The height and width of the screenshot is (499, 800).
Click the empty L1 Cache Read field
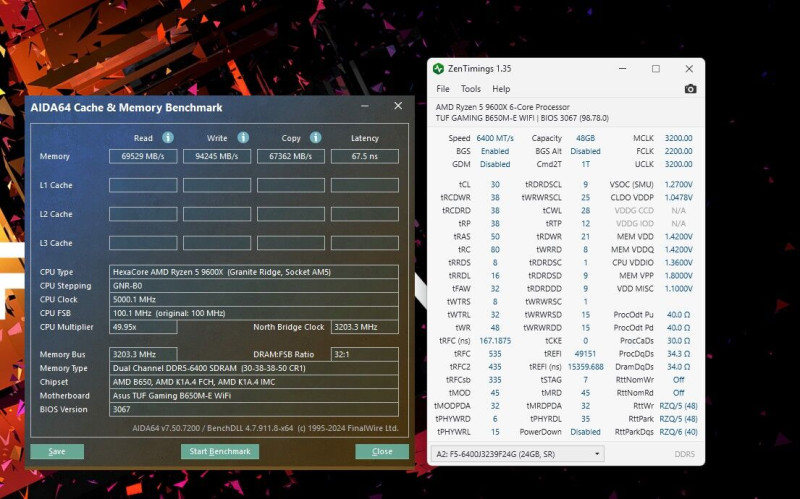click(x=143, y=185)
